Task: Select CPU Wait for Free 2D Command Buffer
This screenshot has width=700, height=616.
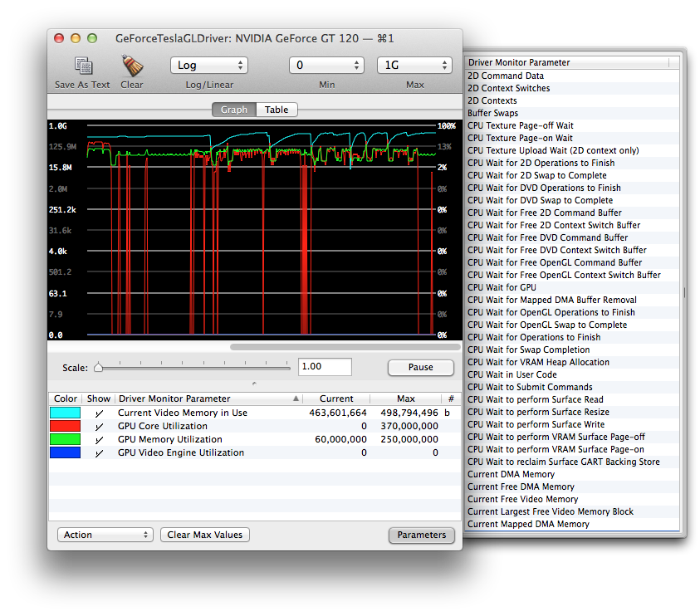Action: point(572,213)
